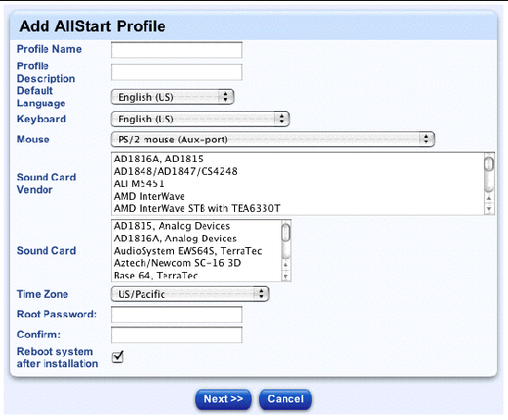Select AD1848/AD1847/CS4248 in vendor list
The height and width of the screenshot is (420, 508).
click(297, 171)
